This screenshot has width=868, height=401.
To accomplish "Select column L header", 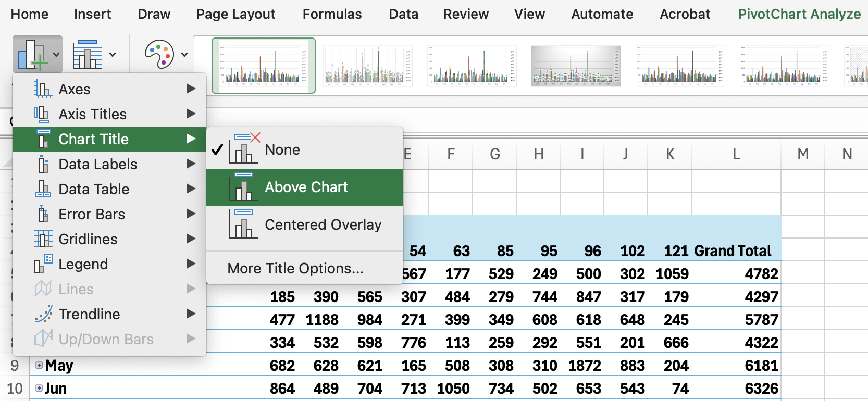I will [x=736, y=154].
